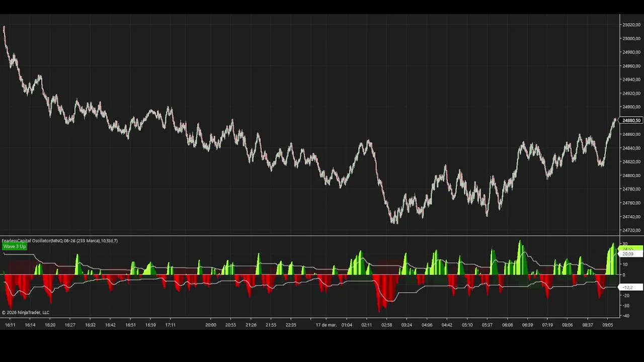Click the 08:06 time axis label

[567, 325]
